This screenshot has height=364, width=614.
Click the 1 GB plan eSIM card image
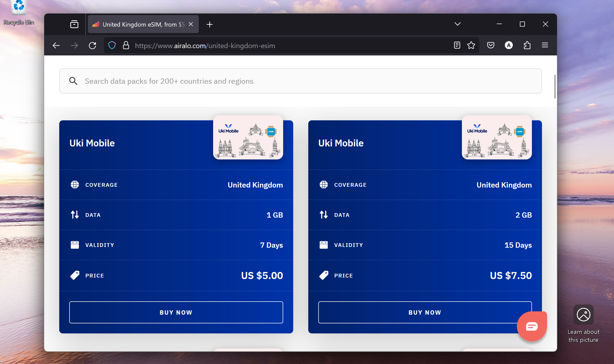(248, 137)
